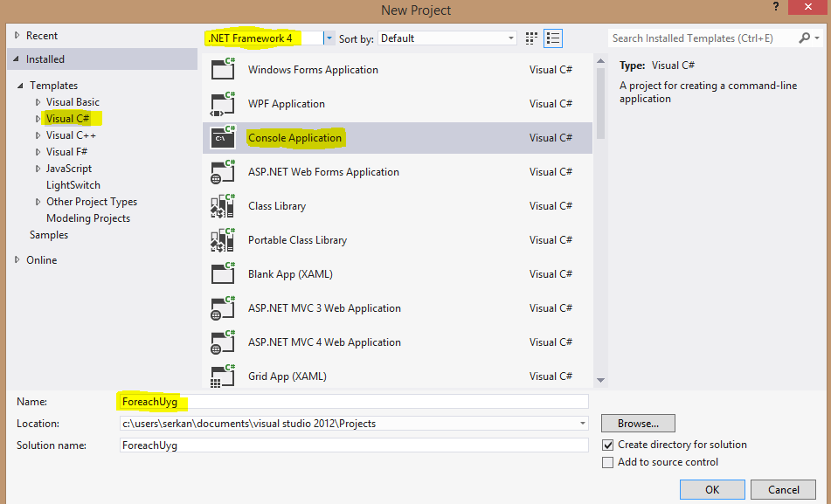Switch to small icons grid view
The width and height of the screenshot is (831, 504).
coord(531,38)
